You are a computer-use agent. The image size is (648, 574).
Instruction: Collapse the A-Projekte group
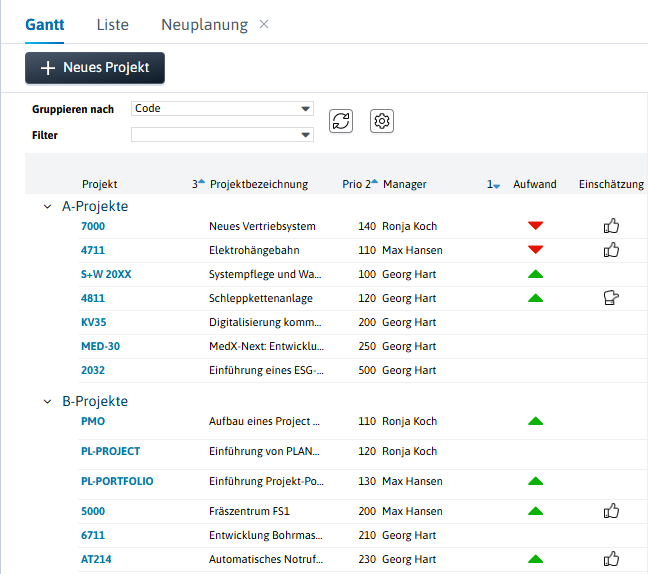(48, 206)
